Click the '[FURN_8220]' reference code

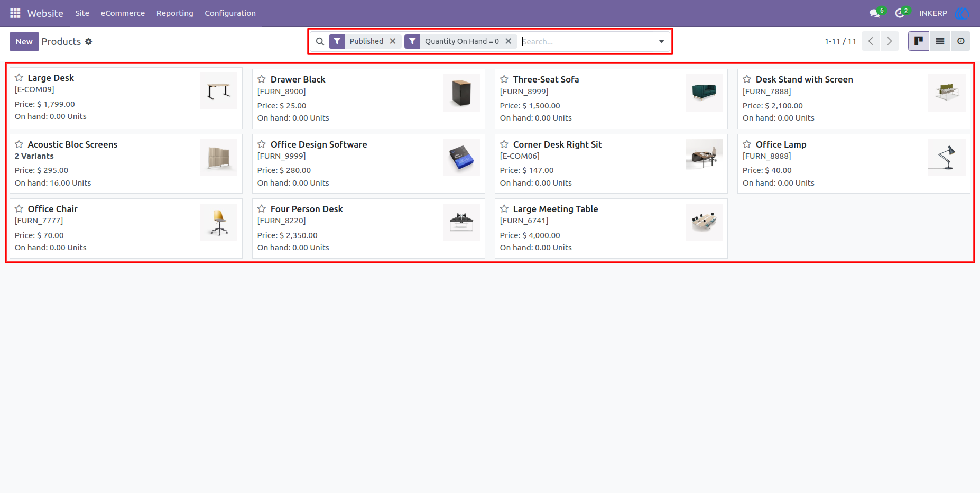pyautogui.click(x=282, y=221)
